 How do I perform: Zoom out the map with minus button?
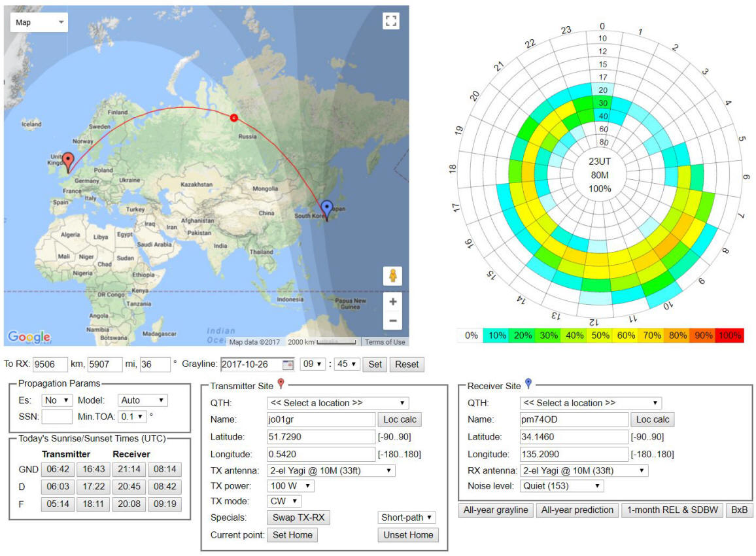392,321
